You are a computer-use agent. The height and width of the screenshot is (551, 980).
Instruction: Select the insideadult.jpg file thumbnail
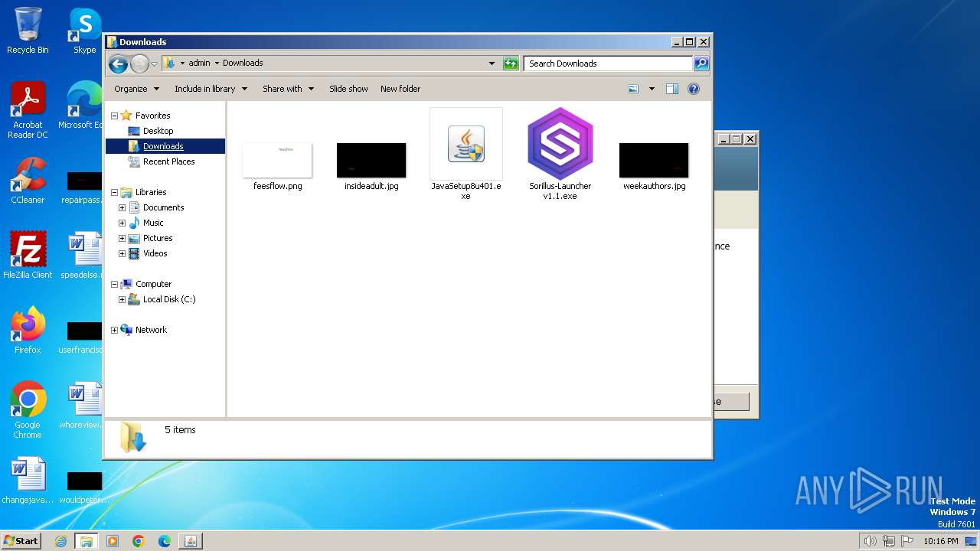371,160
